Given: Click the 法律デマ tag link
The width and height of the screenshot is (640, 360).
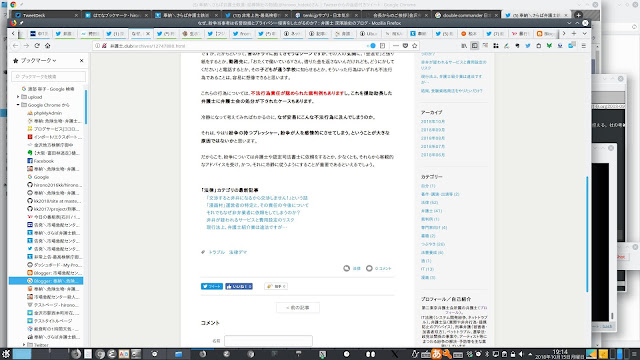Looking at the screenshot, I should point(238,252).
